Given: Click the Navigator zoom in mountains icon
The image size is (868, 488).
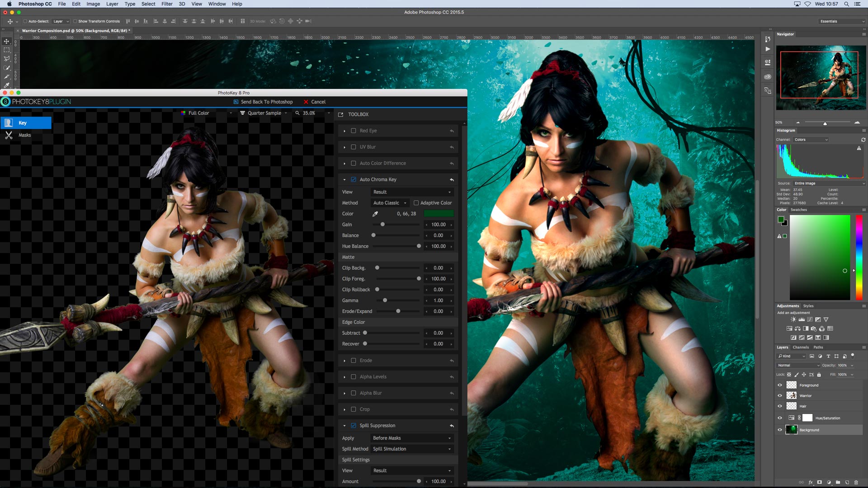Looking at the screenshot, I should coord(857,122).
